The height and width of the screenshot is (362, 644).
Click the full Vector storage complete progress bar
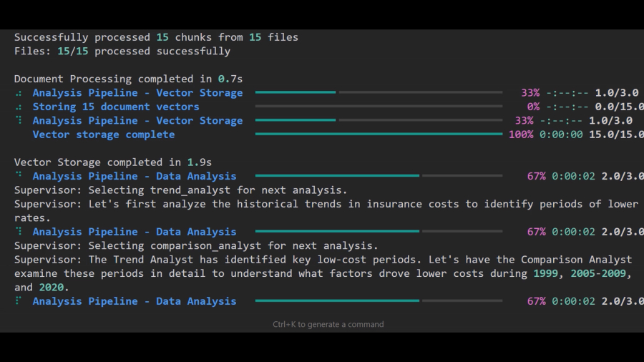tap(379, 134)
